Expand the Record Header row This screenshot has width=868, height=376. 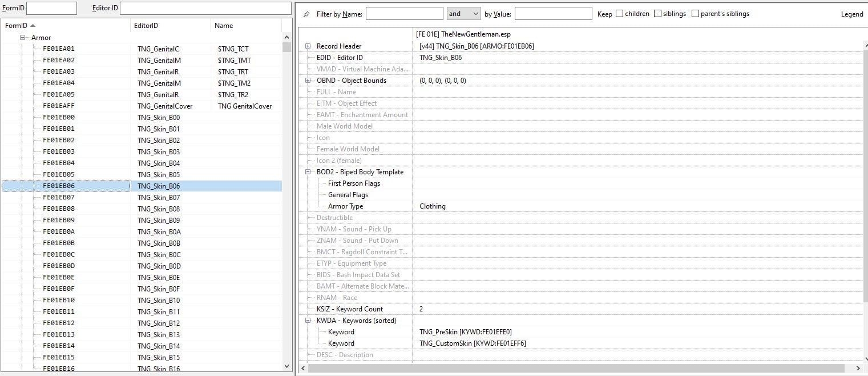[308, 46]
